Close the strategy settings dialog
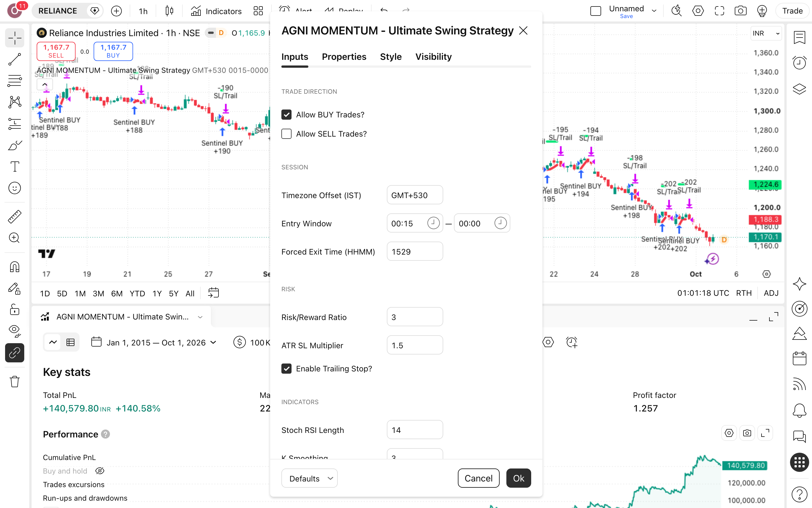 [x=523, y=30]
